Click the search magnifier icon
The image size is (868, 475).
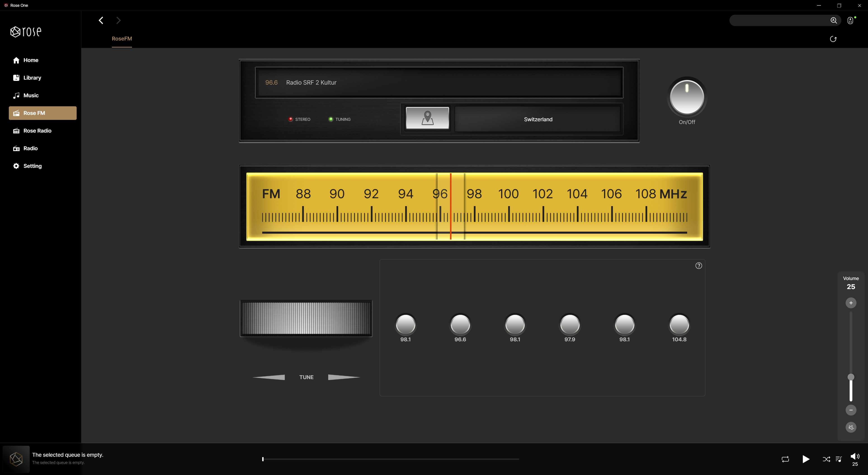click(833, 21)
